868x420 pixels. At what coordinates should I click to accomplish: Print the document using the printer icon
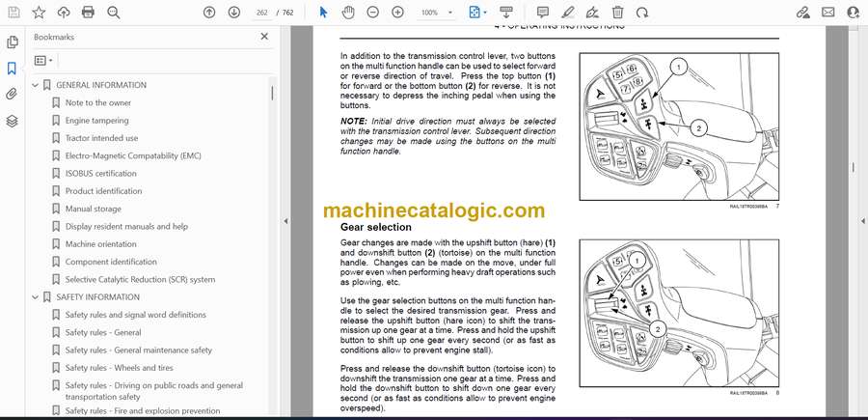(x=88, y=13)
